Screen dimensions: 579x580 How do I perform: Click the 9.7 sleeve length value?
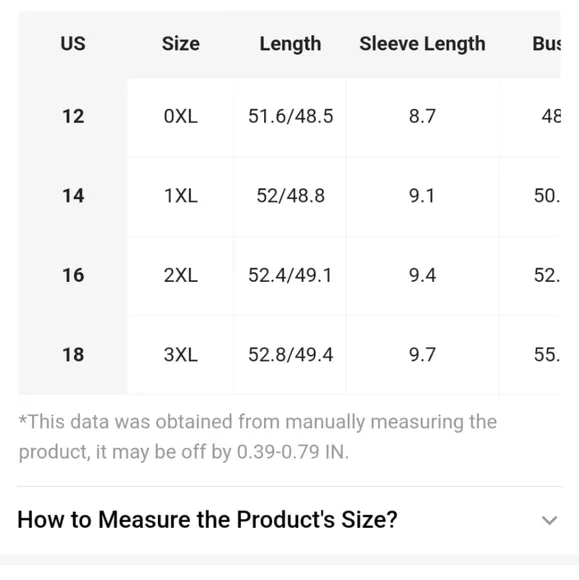422,354
